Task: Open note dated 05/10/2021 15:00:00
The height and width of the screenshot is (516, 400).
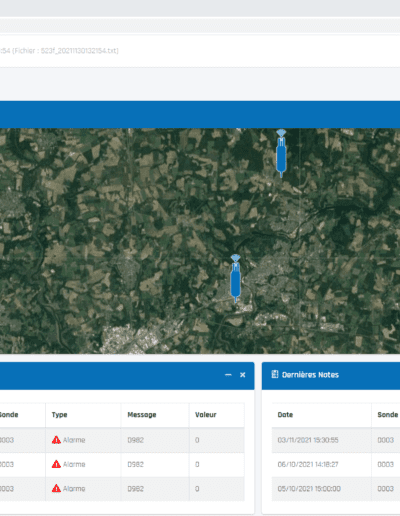Action: click(309, 489)
